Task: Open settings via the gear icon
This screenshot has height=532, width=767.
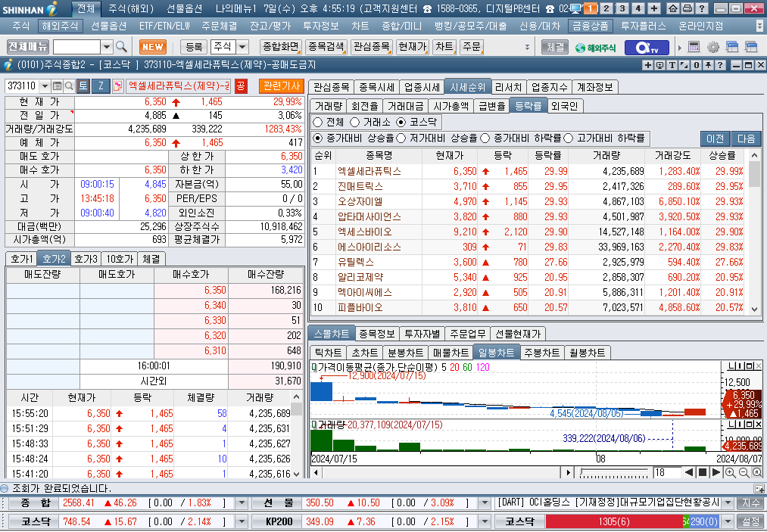Action: pos(713,47)
